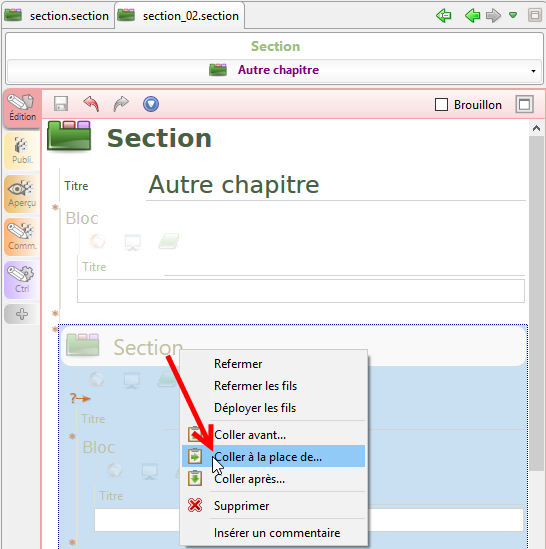Navigate back with green left arrow
The width and height of the screenshot is (546, 549).
472,15
